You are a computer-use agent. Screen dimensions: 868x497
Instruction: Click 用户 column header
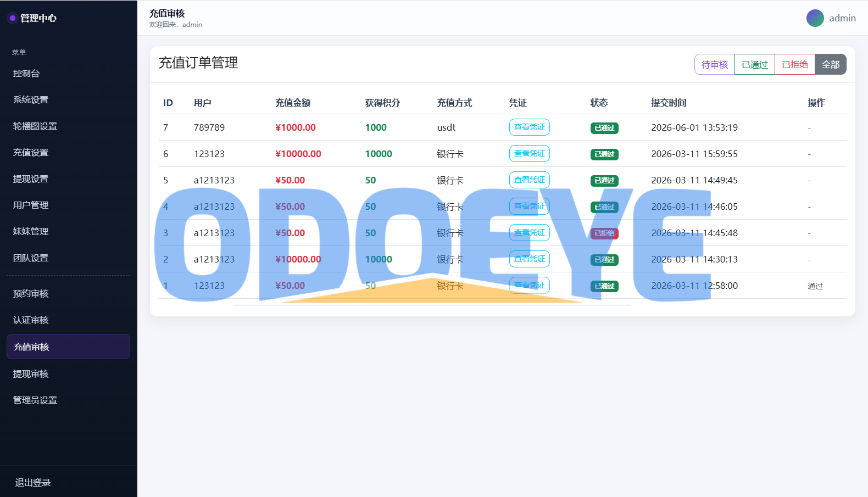tap(202, 103)
